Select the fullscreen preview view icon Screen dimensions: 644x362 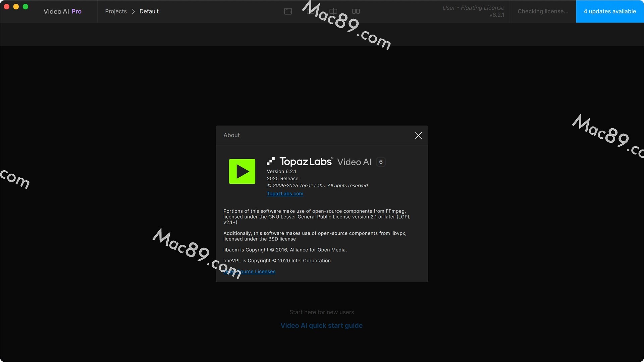pyautogui.click(x=288, y=11)
